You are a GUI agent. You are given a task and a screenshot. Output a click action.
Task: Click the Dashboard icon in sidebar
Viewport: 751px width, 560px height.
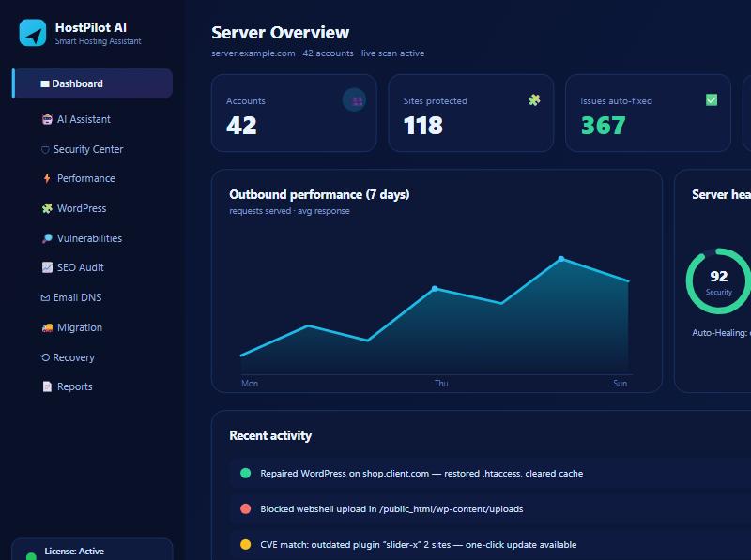(45, 83)
